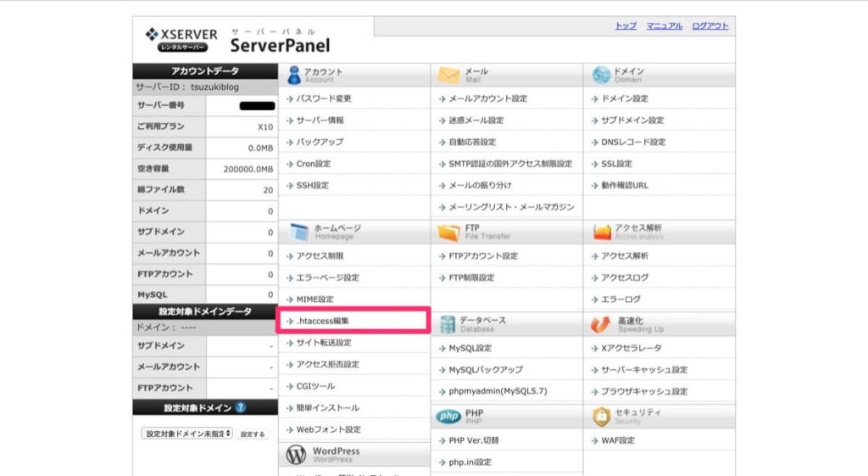868x476 pixels.
Task: Open WAF設定
Action: (618, 440)
